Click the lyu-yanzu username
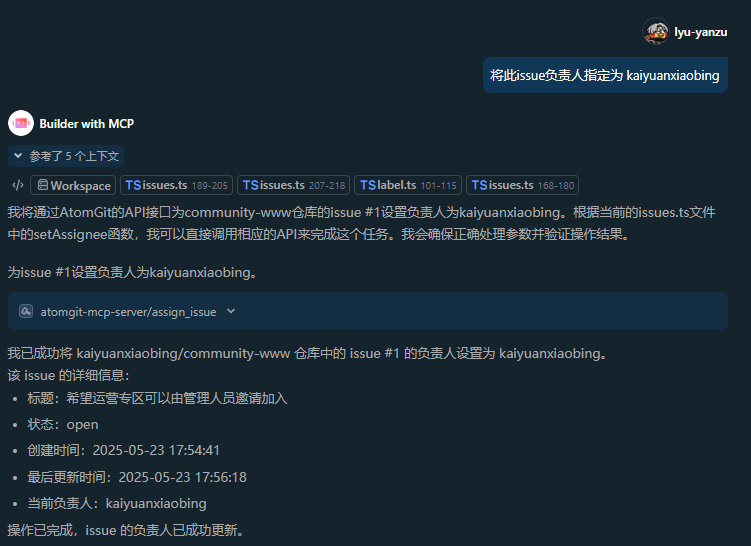The width and height of the screenshot is (751, 546). coord(701,32)
